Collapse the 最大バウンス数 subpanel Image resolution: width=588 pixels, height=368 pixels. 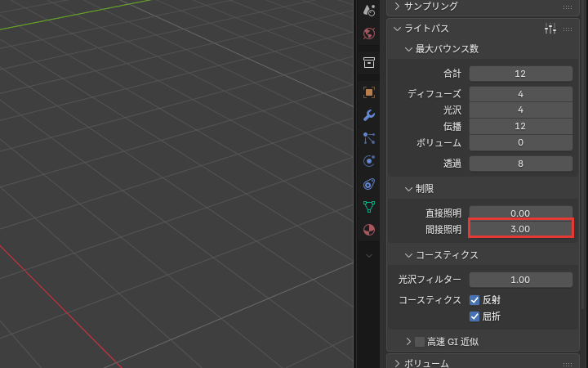click(x=408, y=49)
